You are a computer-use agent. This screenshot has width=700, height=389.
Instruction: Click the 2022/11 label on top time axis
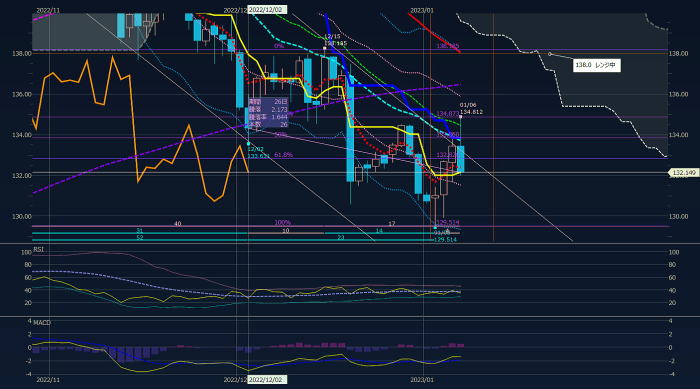(48, 10)
